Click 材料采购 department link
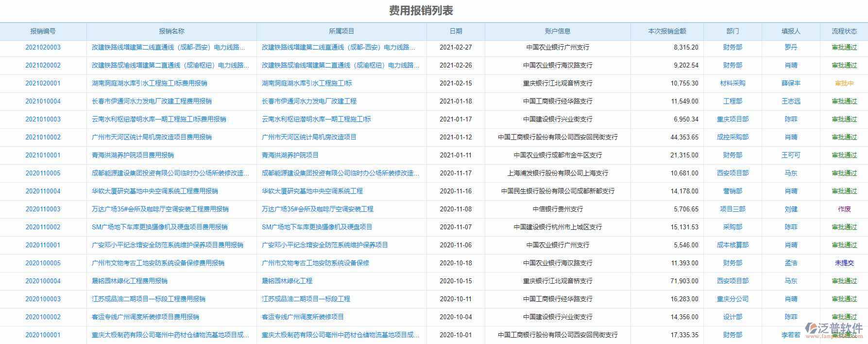This screenshot has width=868, height=344. coord(732,83)
